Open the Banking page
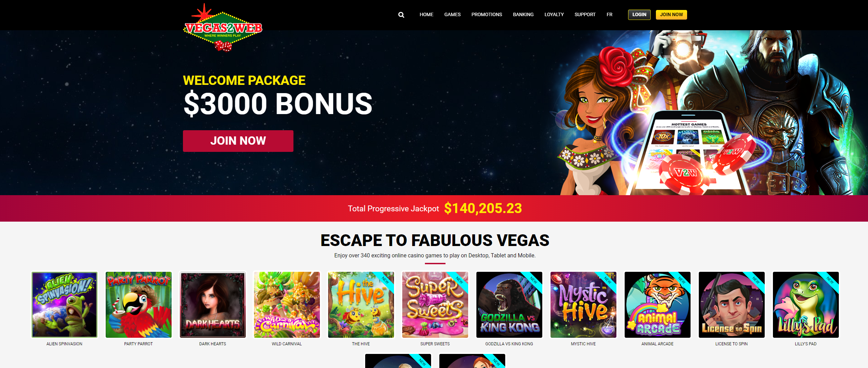The width and height of the screenshot is (868, 368). point(523,14)
